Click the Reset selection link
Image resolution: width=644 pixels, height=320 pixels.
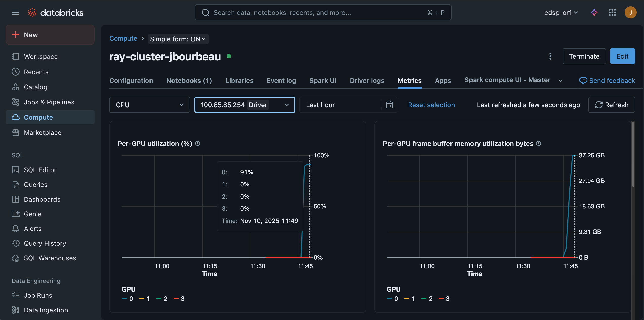[x=431, y=105]
